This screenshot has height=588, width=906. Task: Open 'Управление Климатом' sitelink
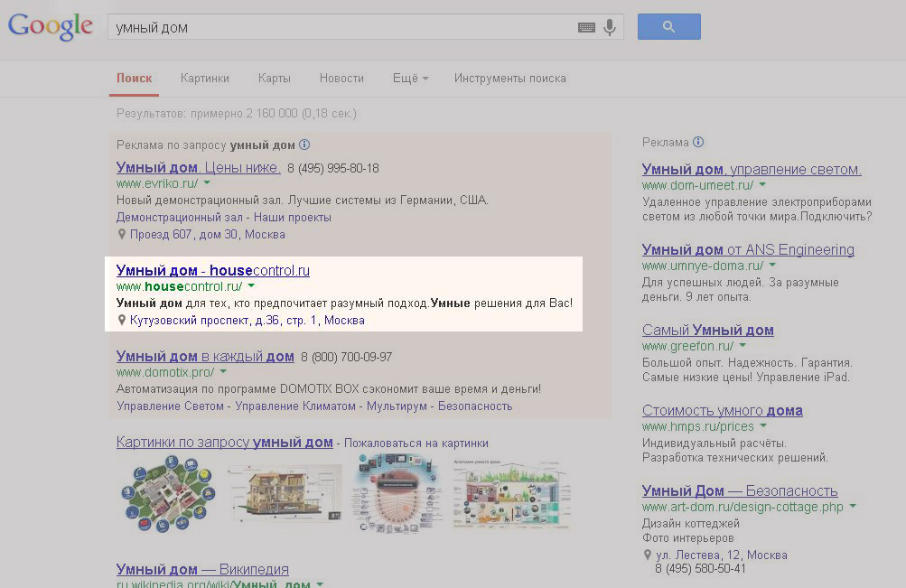pos(295,406)
